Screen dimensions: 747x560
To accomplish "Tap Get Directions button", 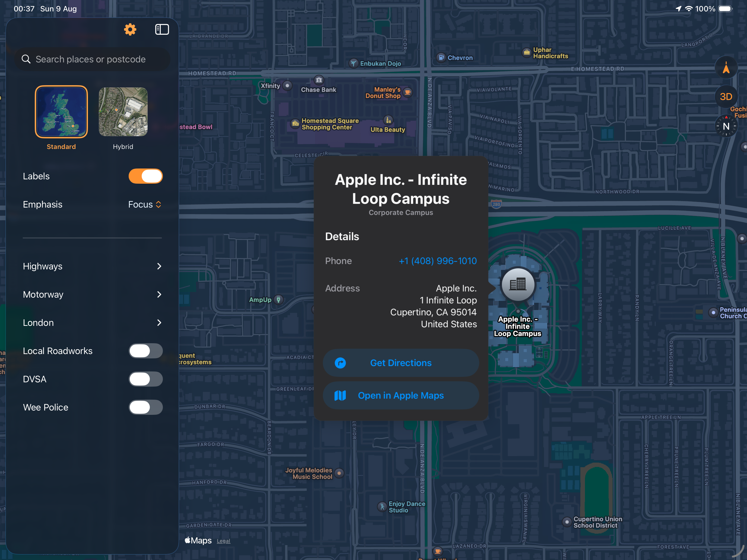I will coord(401,363).
